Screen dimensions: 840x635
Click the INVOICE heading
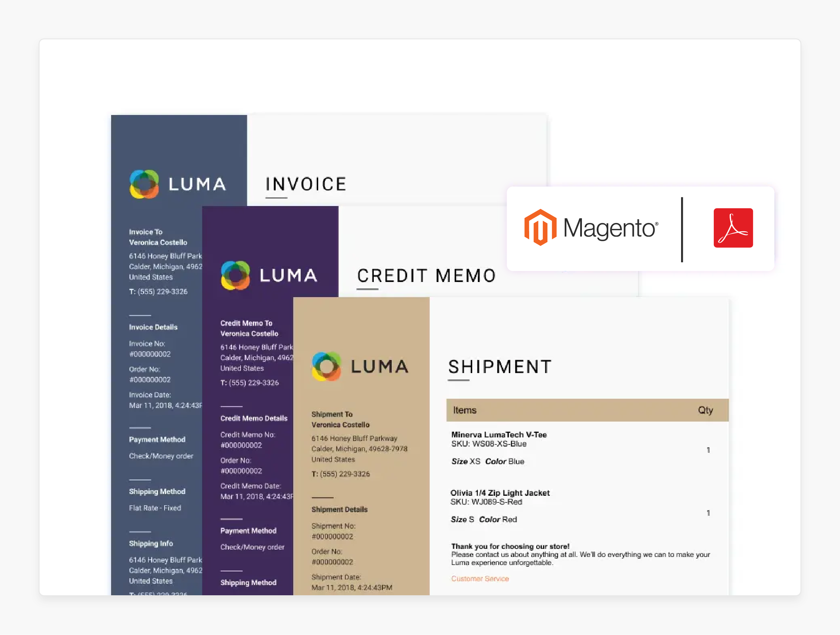click(306, 184)
